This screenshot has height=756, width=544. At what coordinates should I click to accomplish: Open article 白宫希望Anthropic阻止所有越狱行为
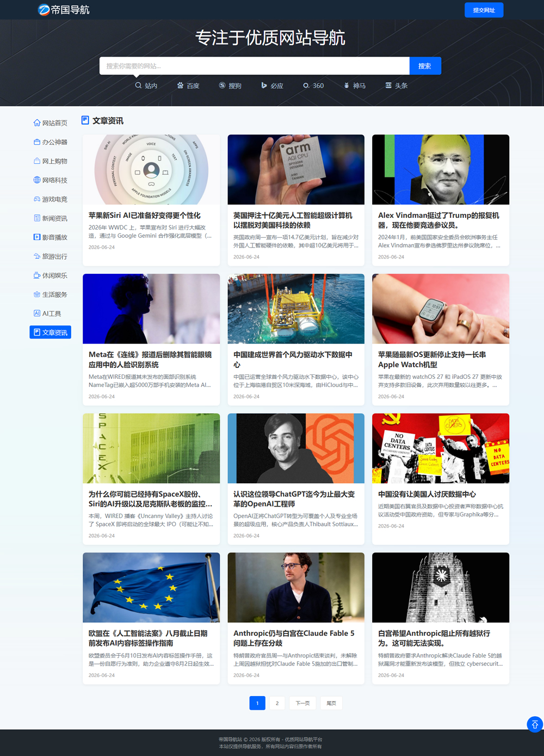(434, 638)
